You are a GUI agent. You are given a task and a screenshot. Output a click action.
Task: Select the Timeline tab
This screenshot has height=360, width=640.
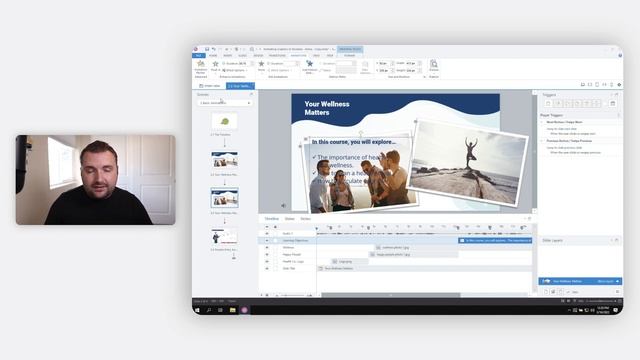(x=271, y=219)
